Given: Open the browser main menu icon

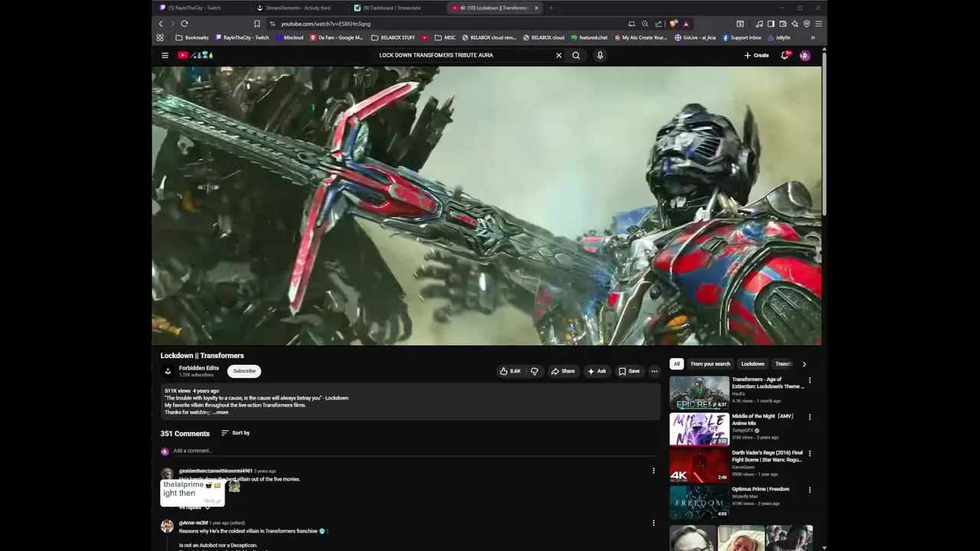Looking at the screenshot, I should (x=818, y=24).
